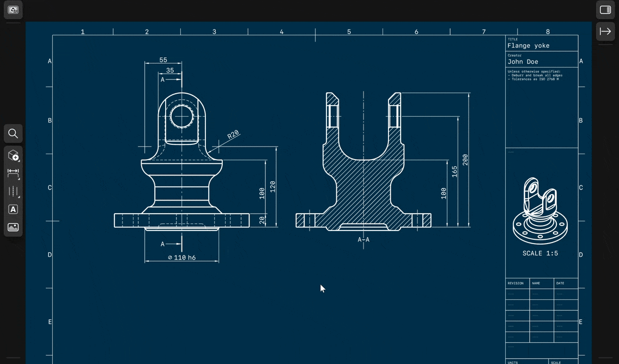Click zone number 1 on top border
Image resolution: width=619 pixels, height=364 pixels.
(x=82, y=32)
